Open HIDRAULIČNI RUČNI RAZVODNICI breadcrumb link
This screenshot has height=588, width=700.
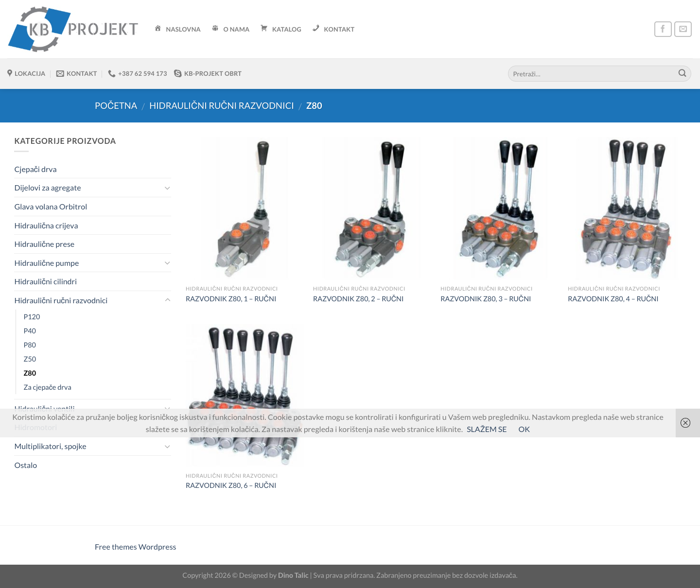(x=221, y=105)
